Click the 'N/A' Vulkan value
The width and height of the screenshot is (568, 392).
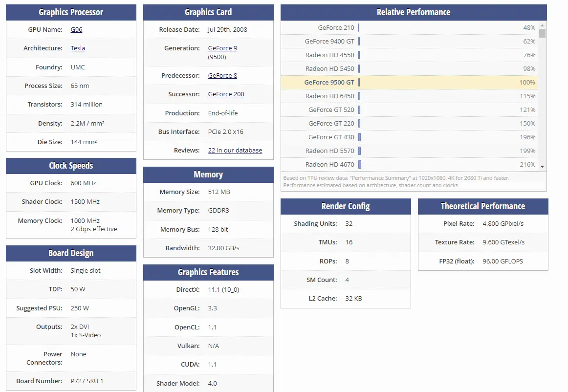[x=213, y=346]
